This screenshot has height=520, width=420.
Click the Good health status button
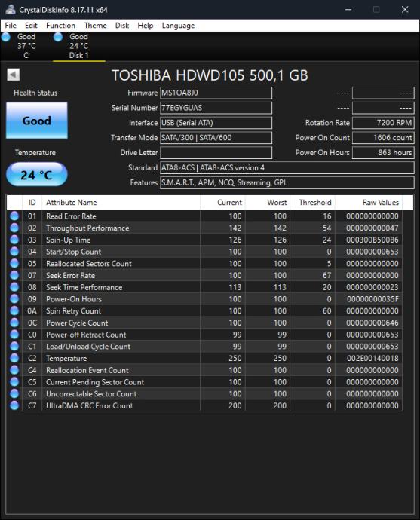coord(37,121)
